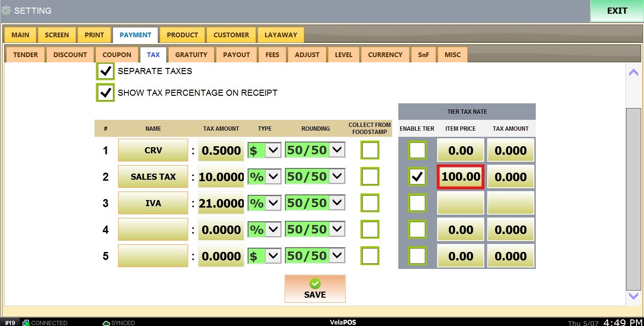Enable foodstamp collection for IVA
Viewport: 644px width, 326px height.
pyautogui.click(x=370, y=203)
